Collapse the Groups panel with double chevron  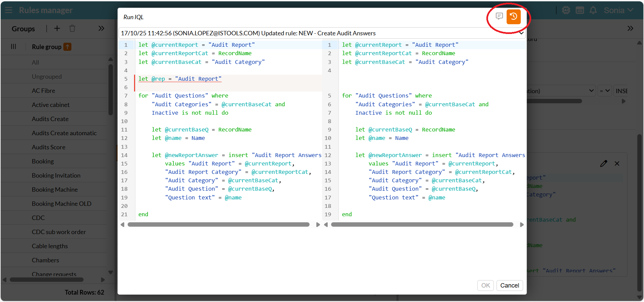click(101, 29)
